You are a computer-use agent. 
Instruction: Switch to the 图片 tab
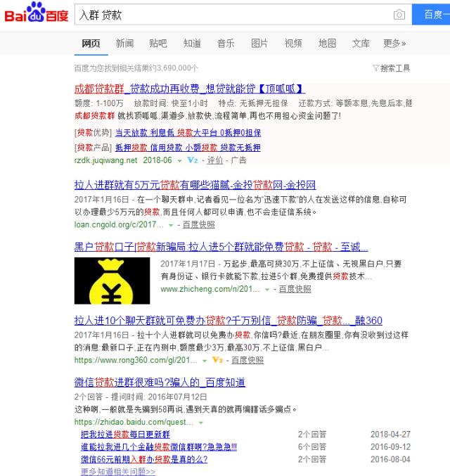coord(259,44)
